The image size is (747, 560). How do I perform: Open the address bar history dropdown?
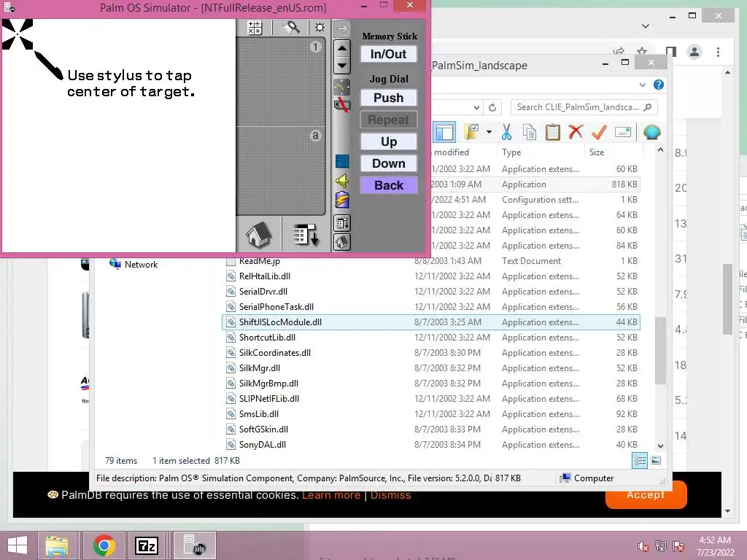coord(476,108)
